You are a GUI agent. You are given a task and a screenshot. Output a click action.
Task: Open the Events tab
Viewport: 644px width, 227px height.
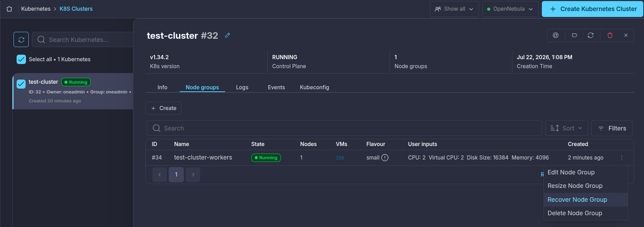276,87
